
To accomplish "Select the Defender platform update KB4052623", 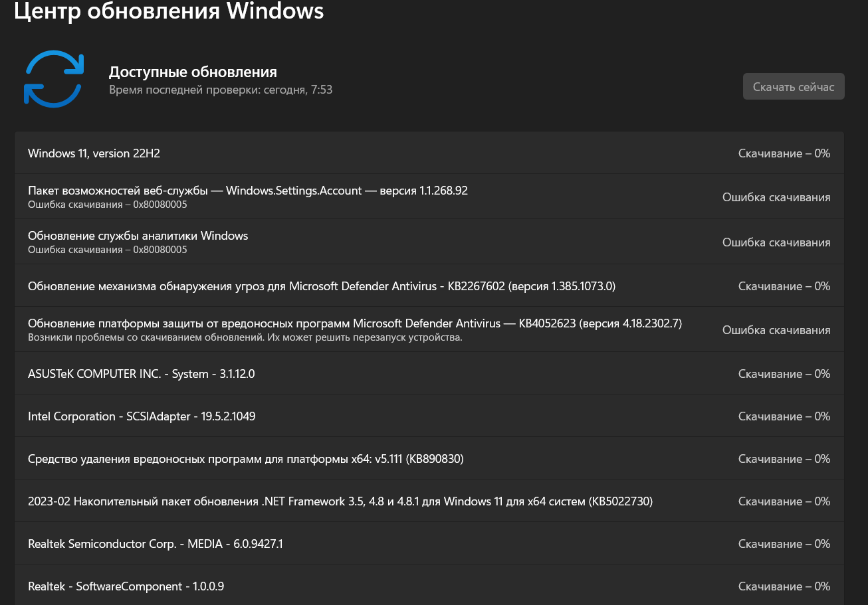I will [429, 329].
